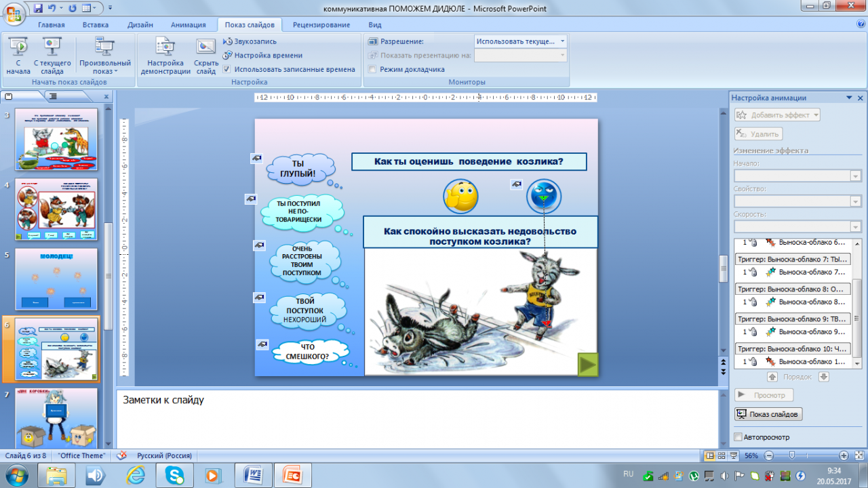Select slide 5 МОЛОДЕЦ thumbnail
The height and width of the screenshot is (488, 868).
(56, 279)
